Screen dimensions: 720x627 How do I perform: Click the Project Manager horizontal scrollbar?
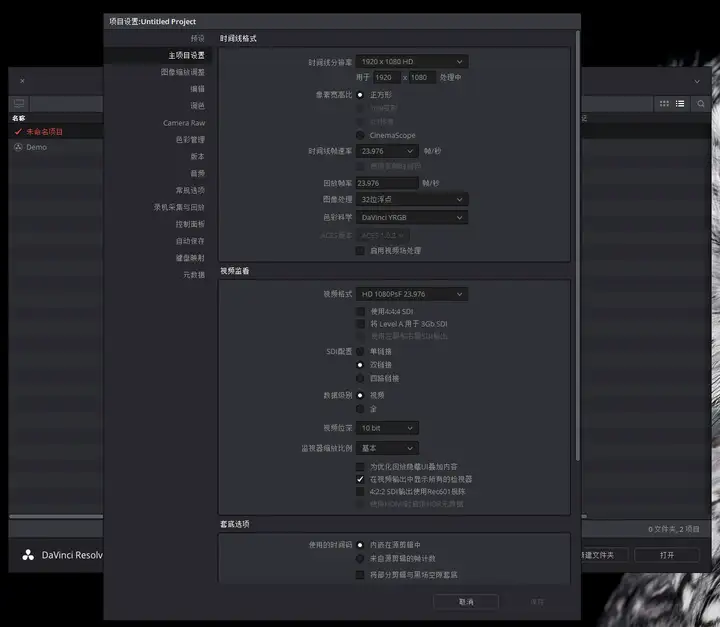point(56,516)
